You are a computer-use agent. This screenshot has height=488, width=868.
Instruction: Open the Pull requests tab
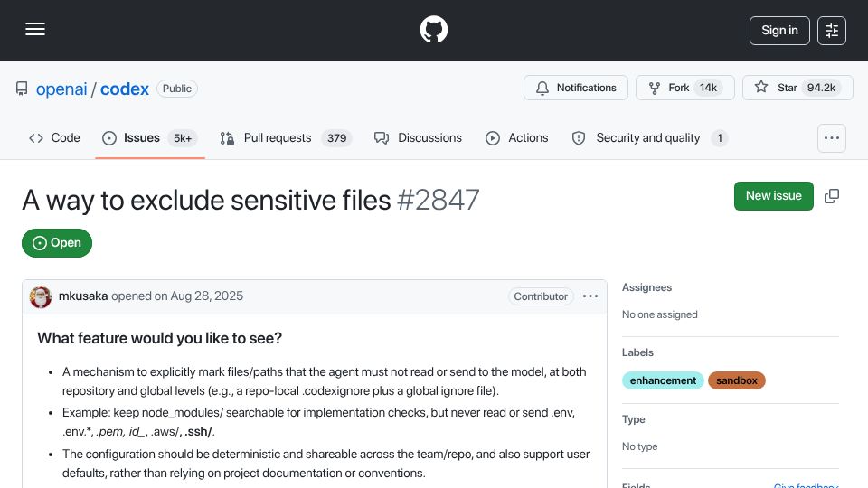point(285,137)
